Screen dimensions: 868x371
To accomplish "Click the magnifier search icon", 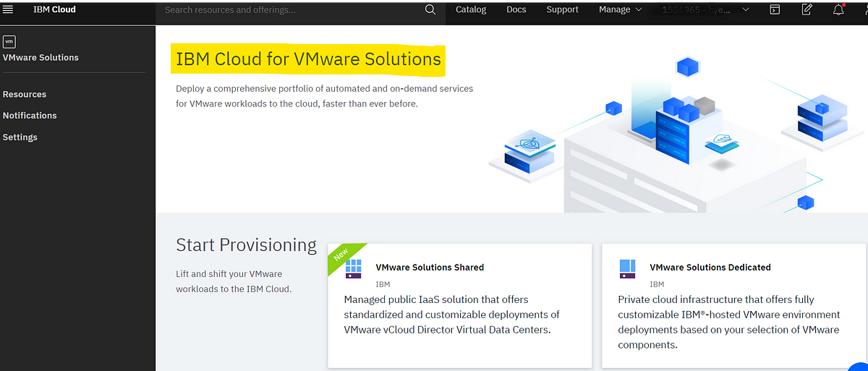I will pyautogui.click(x=430, y=10).
